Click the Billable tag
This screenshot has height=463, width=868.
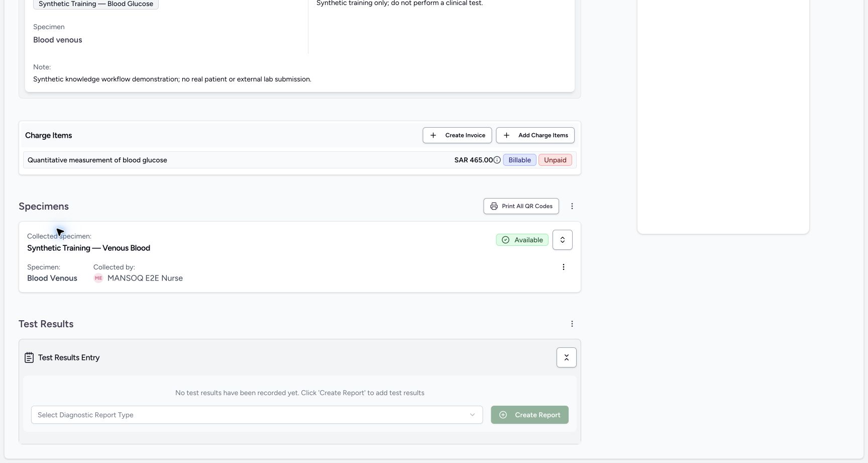tap(519, 160)
